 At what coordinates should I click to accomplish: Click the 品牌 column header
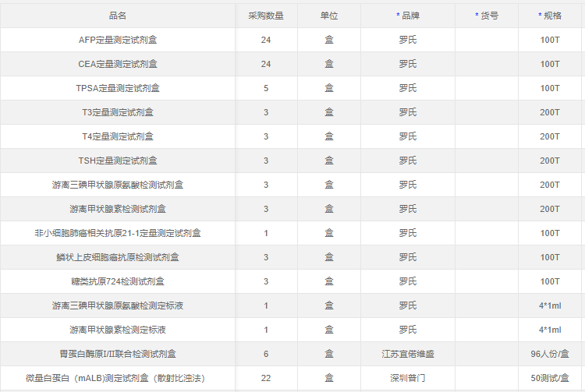(x=407, y=16)
